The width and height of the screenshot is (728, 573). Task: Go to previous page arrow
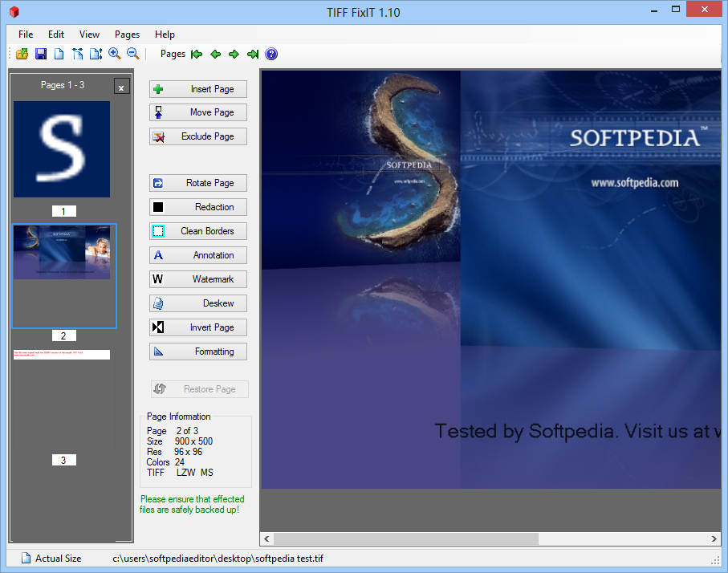[215, 55]
